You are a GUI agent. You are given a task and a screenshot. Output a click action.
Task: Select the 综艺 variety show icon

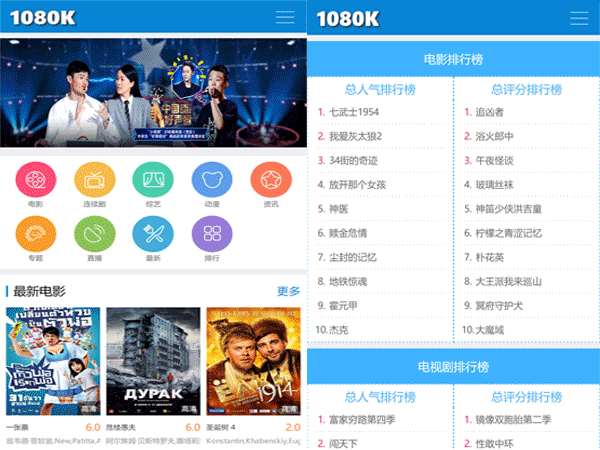153,180
